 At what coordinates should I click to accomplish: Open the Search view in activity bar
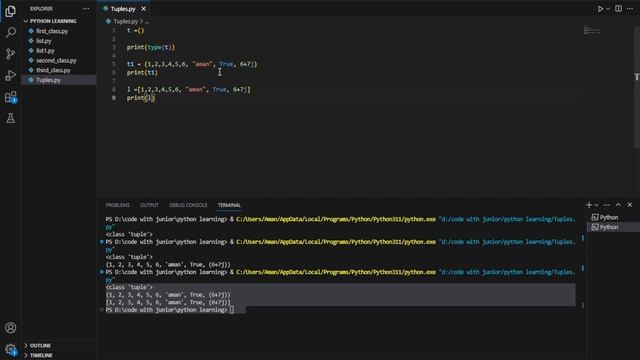click(11, 32)
